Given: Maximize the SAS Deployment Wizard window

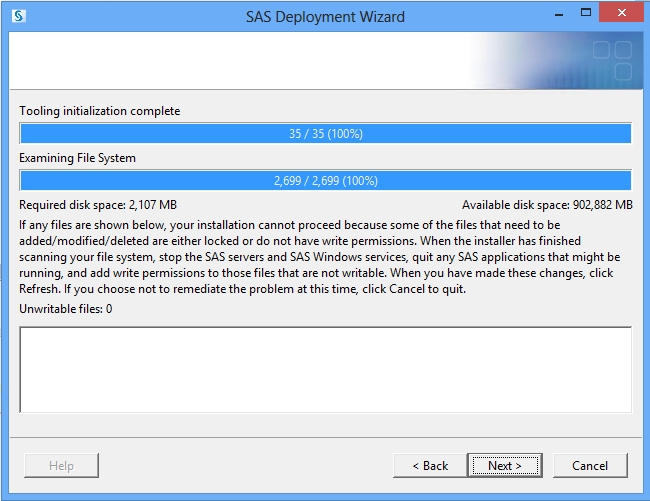Looking at the screenshot, I should click(x=586, y=12).
